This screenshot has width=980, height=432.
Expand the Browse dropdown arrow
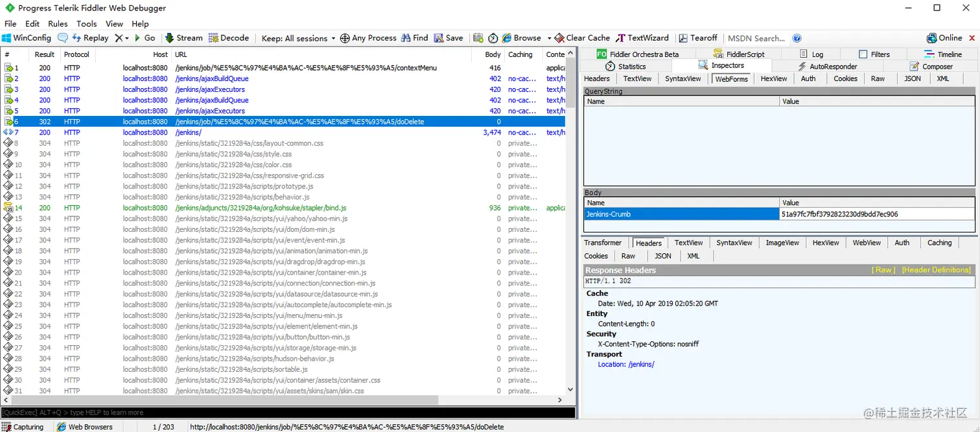coord(549,38)
